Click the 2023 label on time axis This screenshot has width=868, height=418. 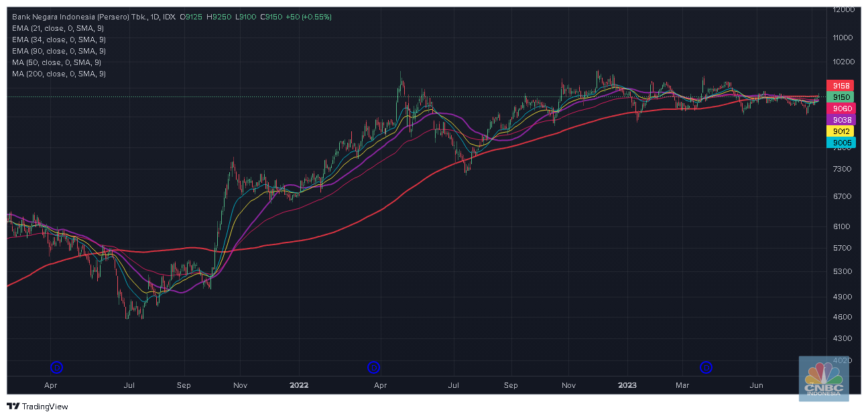point(627,385)
